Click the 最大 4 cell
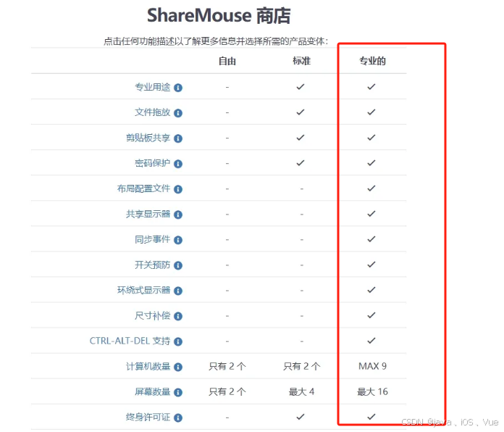Viewport: 504px width, 432px height. [301, 391]
